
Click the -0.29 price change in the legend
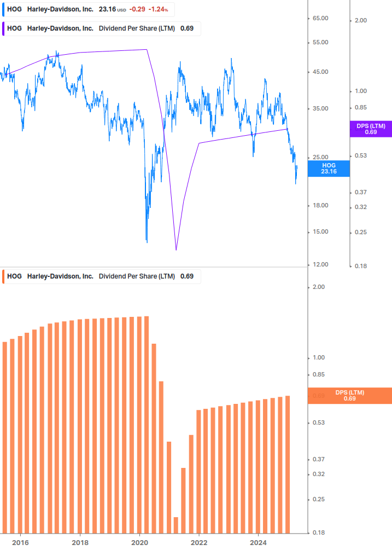(137, 9)
